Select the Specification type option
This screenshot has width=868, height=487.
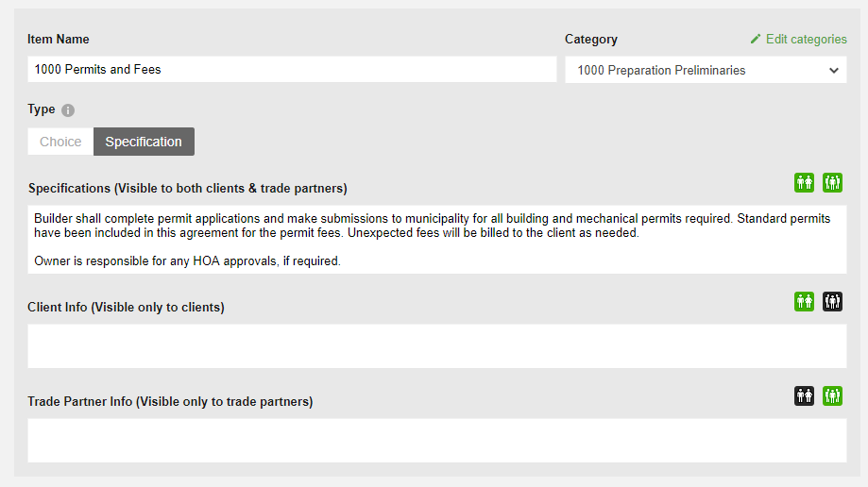click(x=144, y=142)
